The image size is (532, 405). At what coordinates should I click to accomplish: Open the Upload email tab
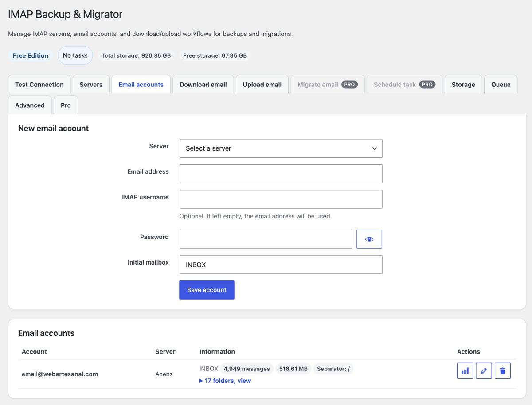[x=262, y=85]
